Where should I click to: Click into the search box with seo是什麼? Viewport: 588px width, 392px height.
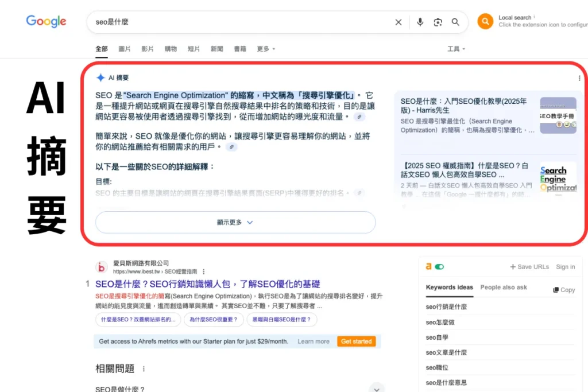point(240,22)
